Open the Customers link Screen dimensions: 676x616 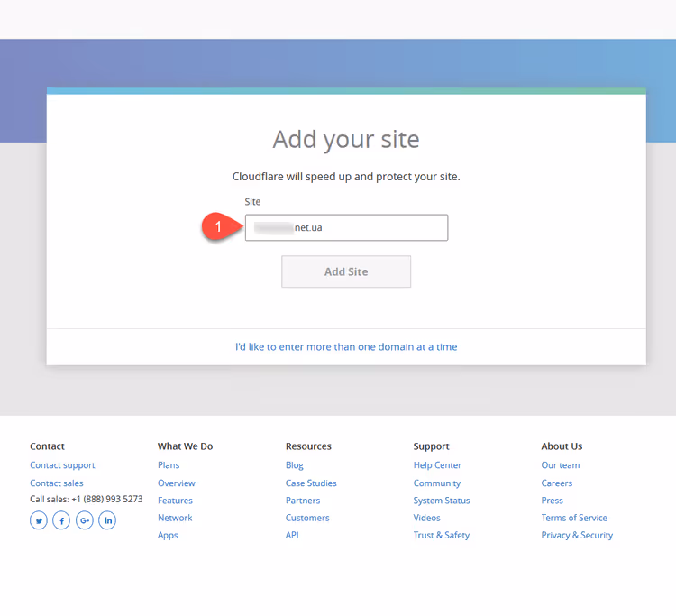[307, 518]
